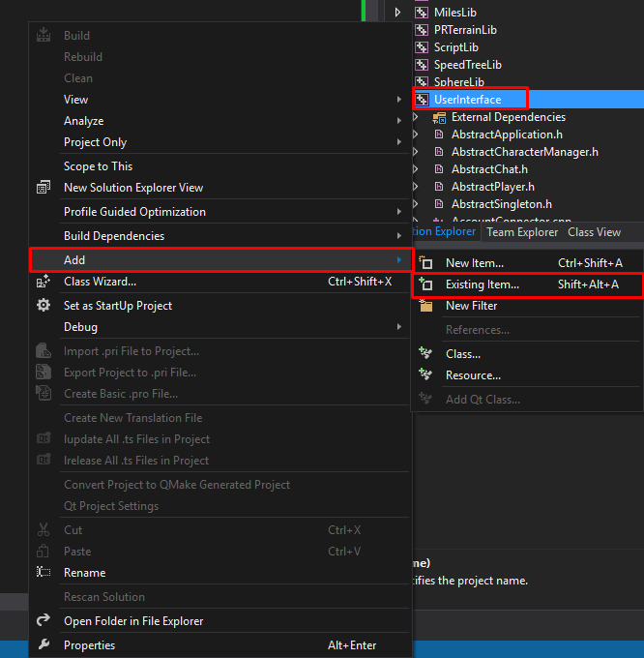Expand the AbstractCharacterManager.h node
This screenshot has height=658, width=644.
416,152
